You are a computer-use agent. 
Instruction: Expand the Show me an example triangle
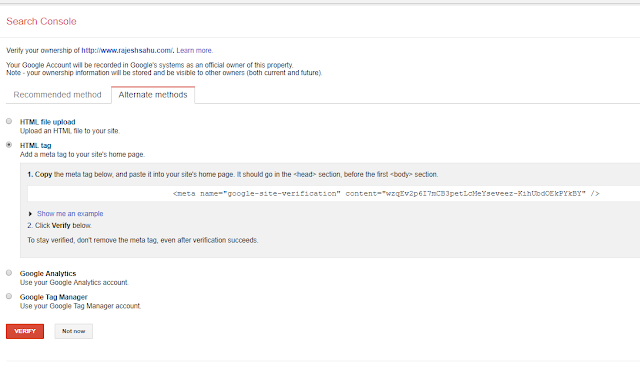click(x=30, y=214)
